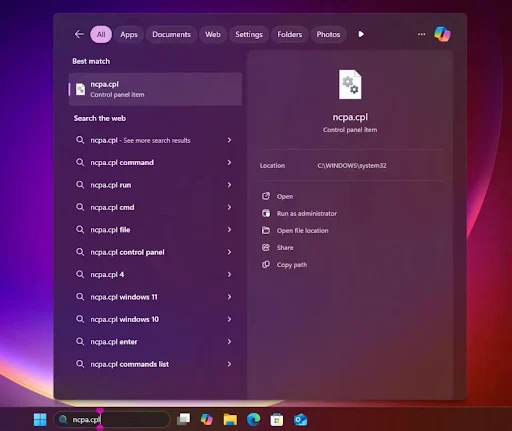Screen dimensions: 512x431
Task: Select the 'ncpa.cpl command' web suggestion
Action: click(x=155, y=162)
